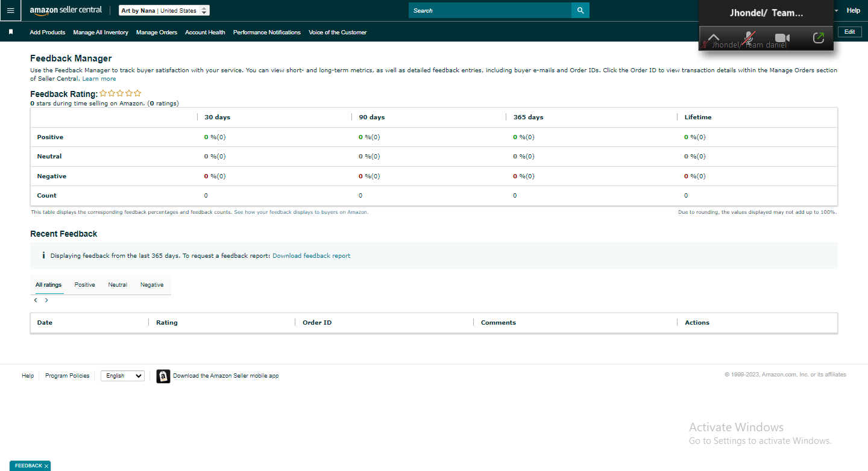
Task: Click the Feedback Rating stars
Action: point(121,93)
